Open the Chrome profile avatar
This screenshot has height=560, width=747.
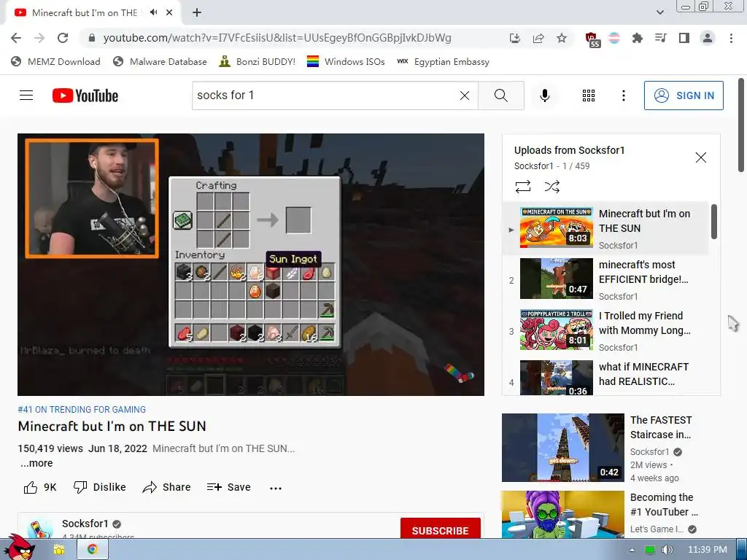click(x=708, y=38)
